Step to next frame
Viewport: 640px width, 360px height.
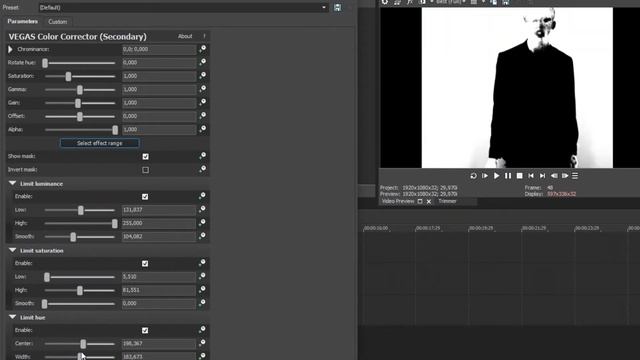pyautogui.click(x=565, y=176)
